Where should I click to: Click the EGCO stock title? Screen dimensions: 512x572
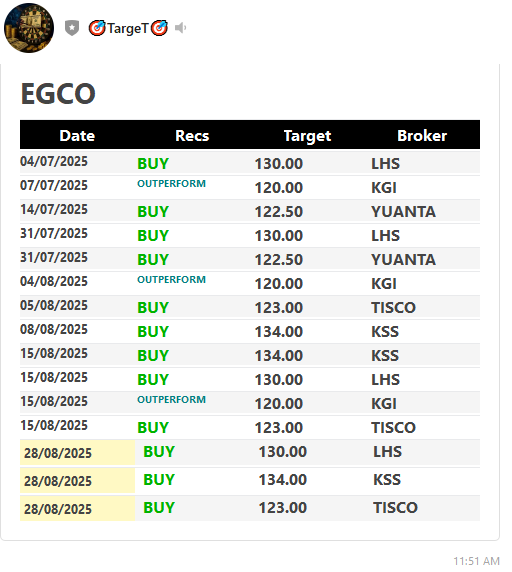click(58, 94)
